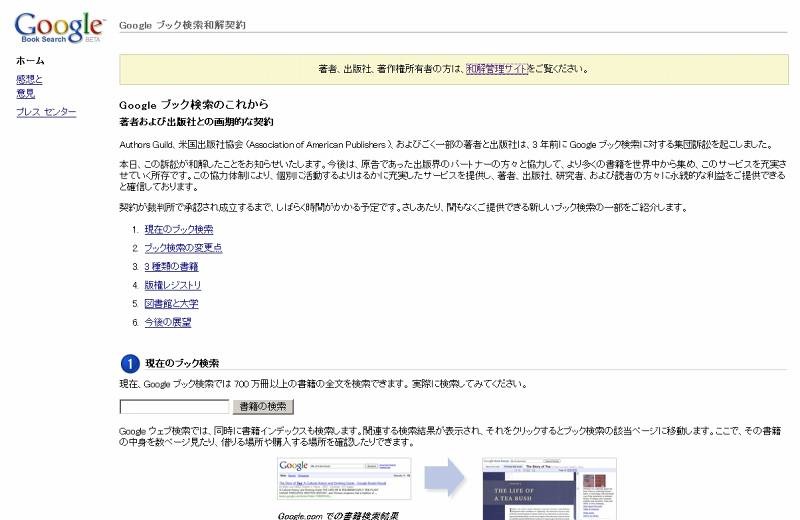The height and width of the screenshot is (520, 800).
Task: Jump to 現在のブック検索 in contents list
Action: coord(178,229)
